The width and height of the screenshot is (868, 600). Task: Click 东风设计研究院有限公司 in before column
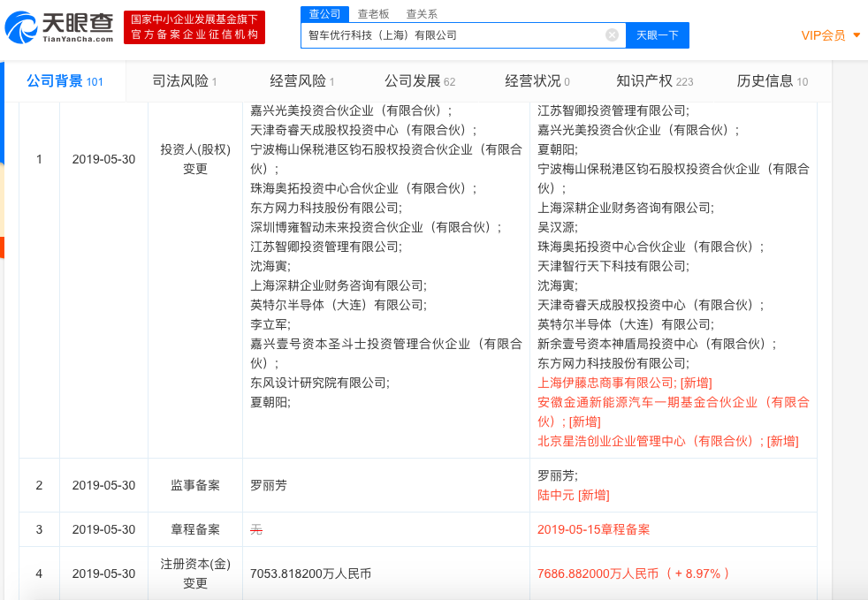[319, 383]
